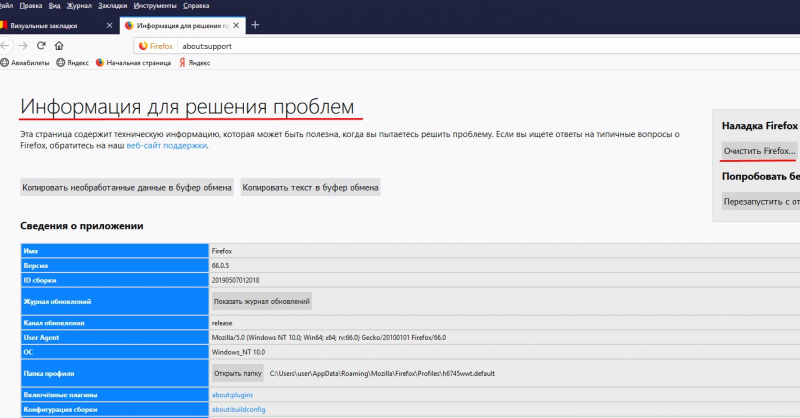Click the Включённые плагины row header

[115, 395]
